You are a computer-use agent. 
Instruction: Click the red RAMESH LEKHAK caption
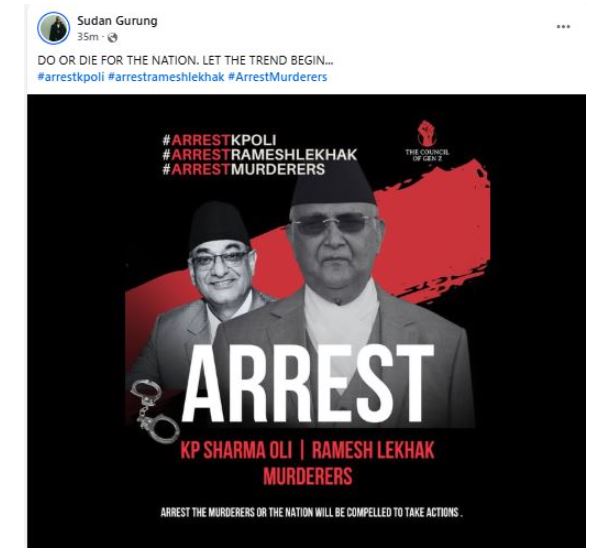[x=373, y=450]
